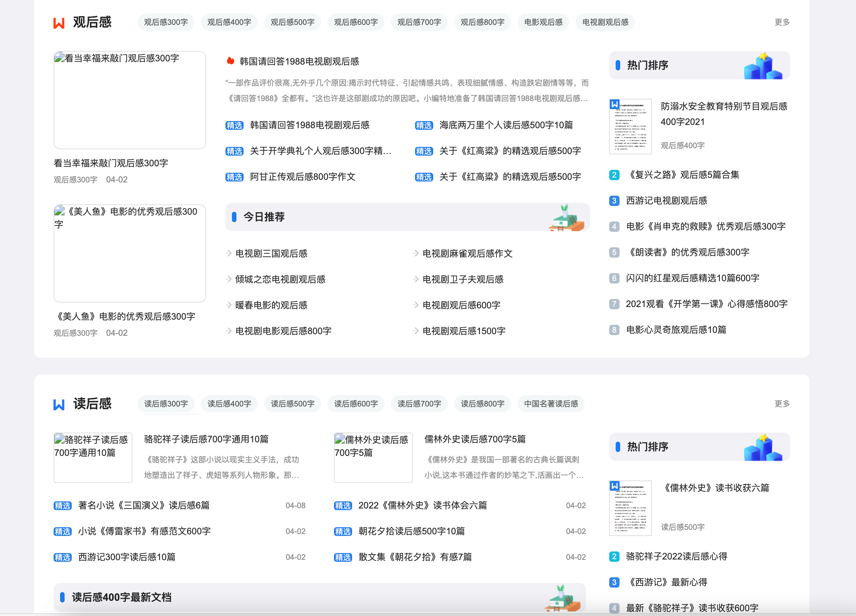The width and height of the screenshot is (856, 616).
Task: Open the 《美人鱼》电影的优秀观后感300字 image
Action: [130, 253]
